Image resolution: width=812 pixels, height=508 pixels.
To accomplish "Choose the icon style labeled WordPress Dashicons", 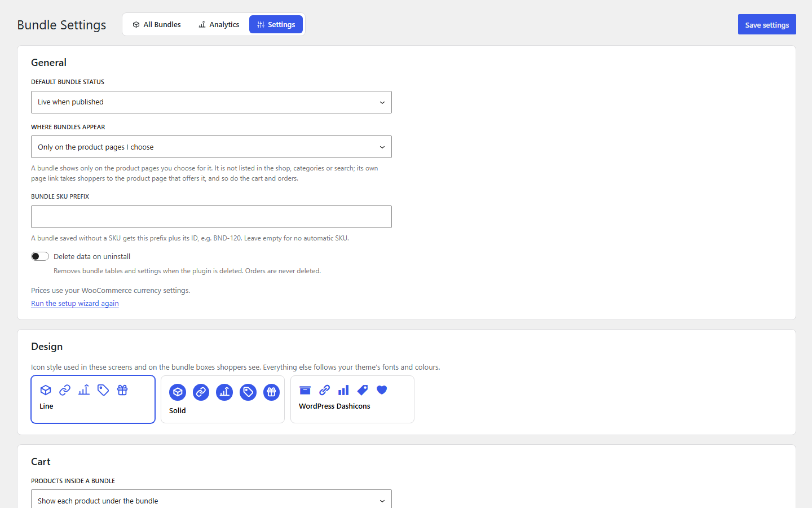I will pyautogui.click(x=352, y=399).
